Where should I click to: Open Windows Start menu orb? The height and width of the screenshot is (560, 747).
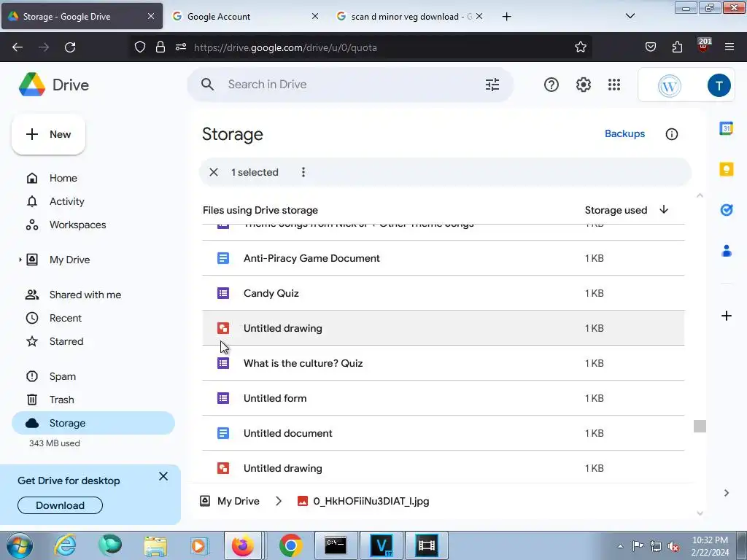click(x=20, y=545)
